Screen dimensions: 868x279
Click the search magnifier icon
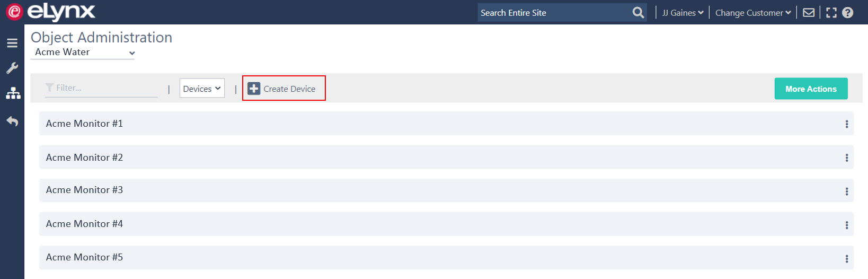click(639, 12)
